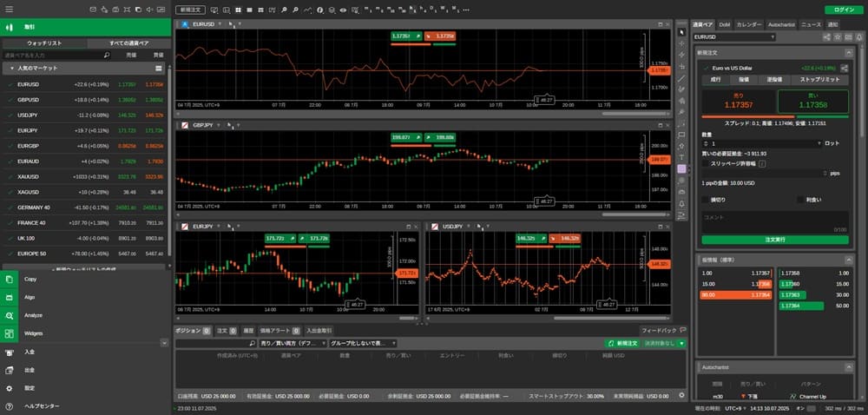The image size is (868, 415).
Task: Open the 価格アラート price alerts tab
Action: tap(279, 330)
